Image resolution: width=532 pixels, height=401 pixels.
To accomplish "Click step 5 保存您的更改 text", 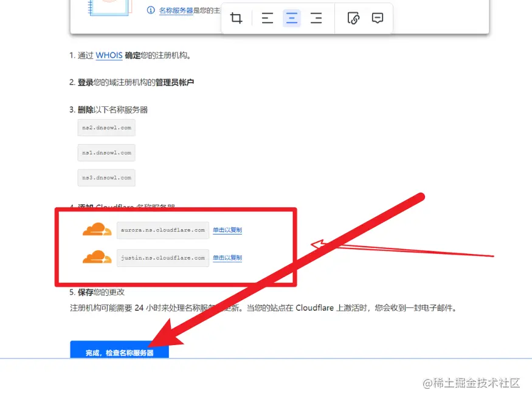I will (x=97, y=292).
